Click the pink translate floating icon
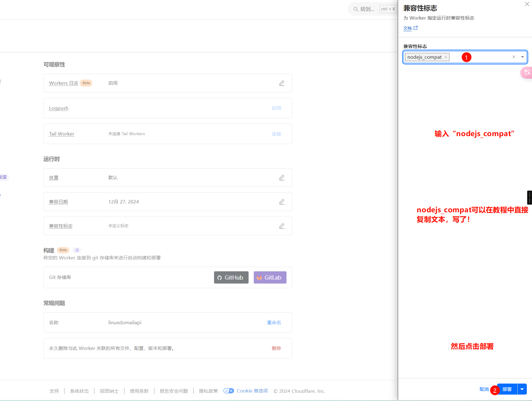 (527, 72)
